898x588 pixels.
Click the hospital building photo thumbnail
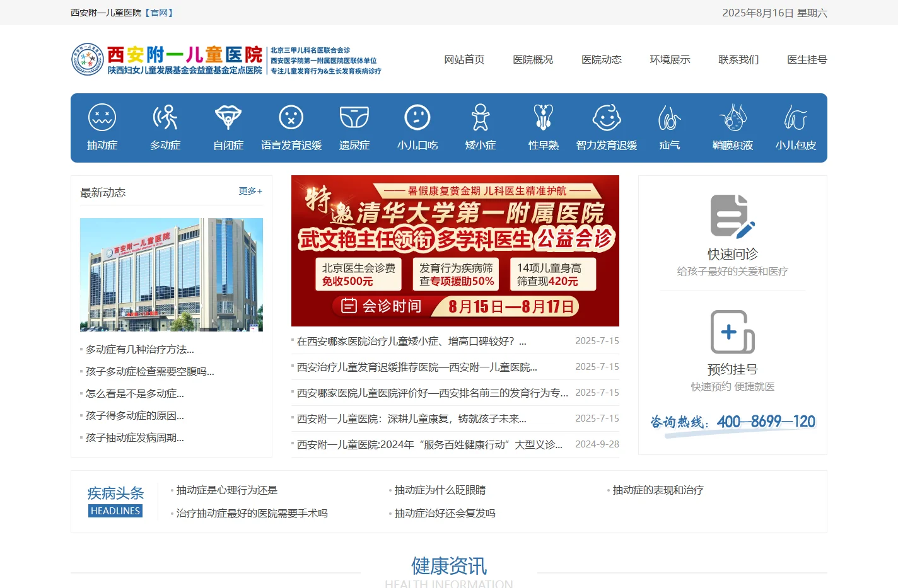172,275
